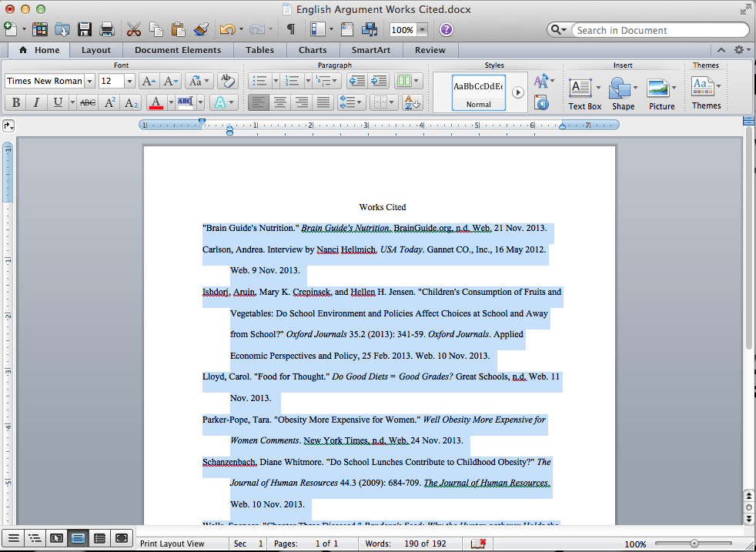Select the SmartArt tab
The image size is (756, 552).
[x=371, y=50]
